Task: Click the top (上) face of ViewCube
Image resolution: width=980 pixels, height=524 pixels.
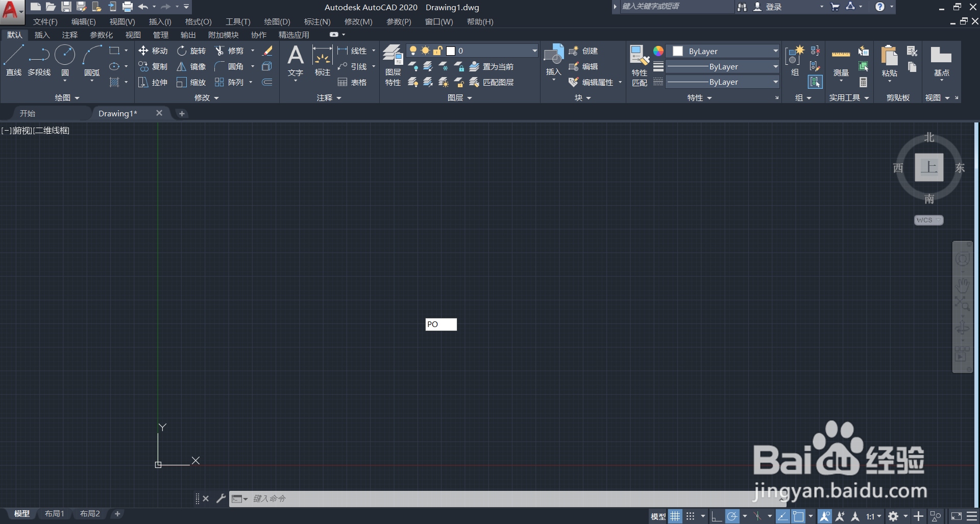Action: tap(928, 167)
